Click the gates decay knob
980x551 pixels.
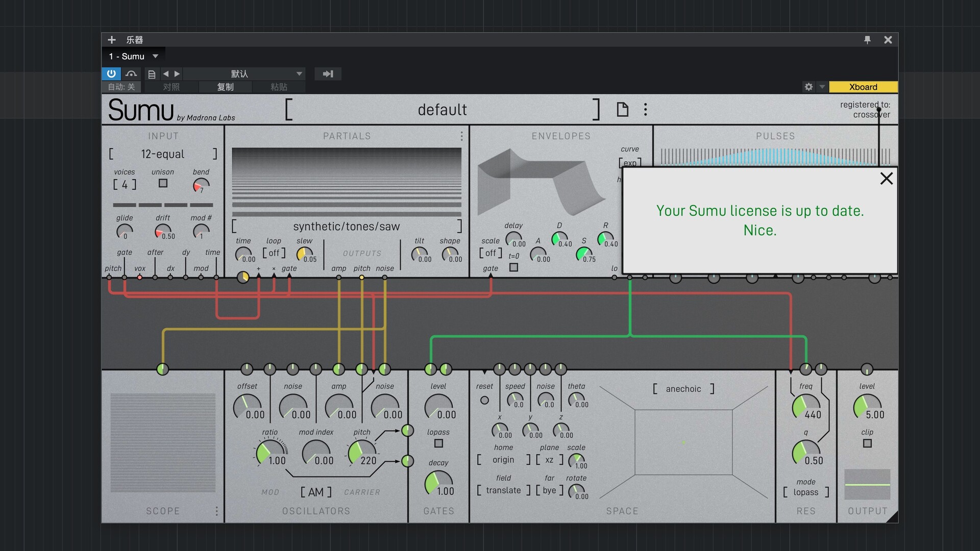click(438, 483)
